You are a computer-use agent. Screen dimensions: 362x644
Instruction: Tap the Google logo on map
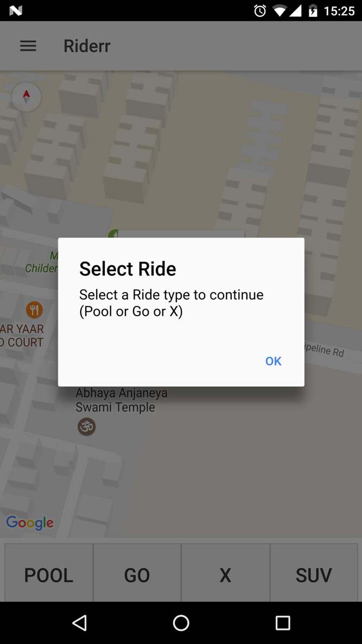[x=29, y=523]
